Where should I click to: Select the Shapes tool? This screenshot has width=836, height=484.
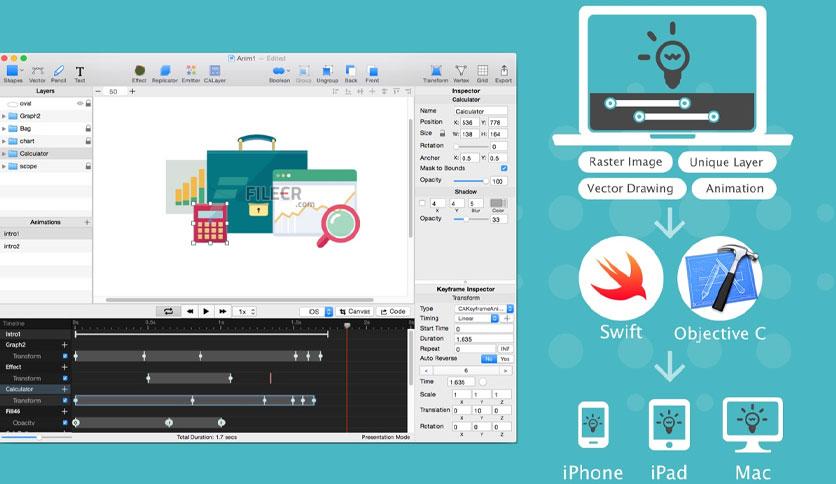tap(13, 74)
